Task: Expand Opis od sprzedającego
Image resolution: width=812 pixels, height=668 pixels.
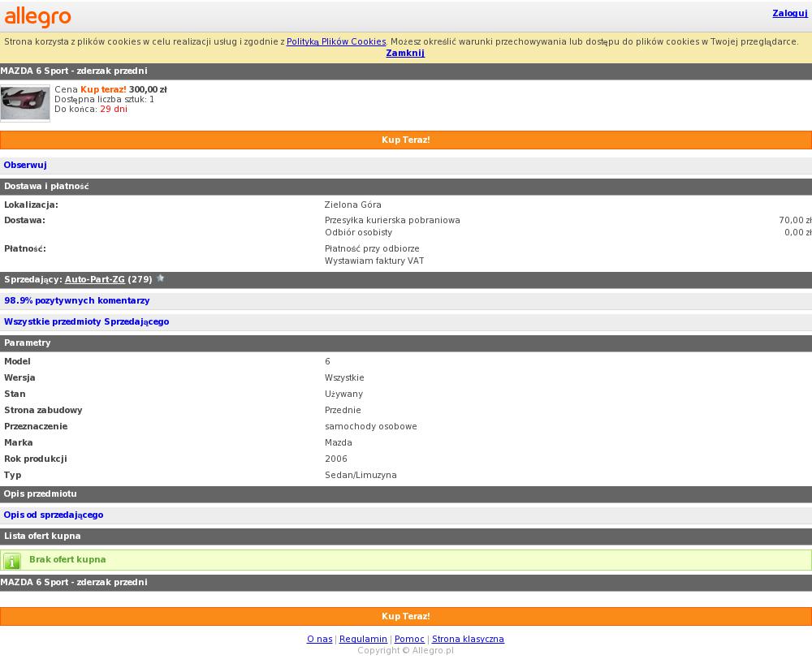Action: tap(54, 515)
